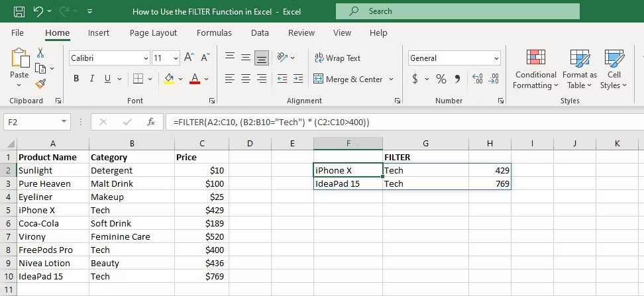Open Font dialog launcher
The height and width of the screenshot is (296, 644).
pyautogui.click(x=212, y=101)
